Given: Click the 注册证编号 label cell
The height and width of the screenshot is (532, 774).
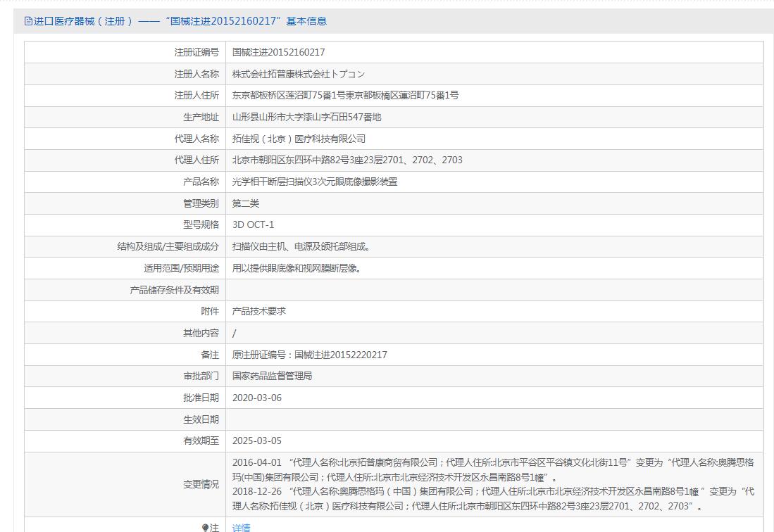Looking at the screenshot, I should tap(125, 52).
